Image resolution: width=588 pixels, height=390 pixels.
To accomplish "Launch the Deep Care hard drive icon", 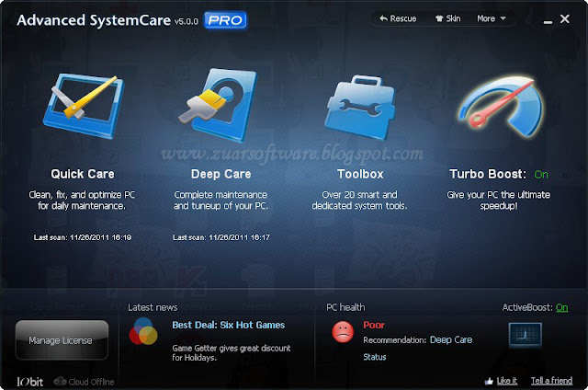I will point(218,105).
